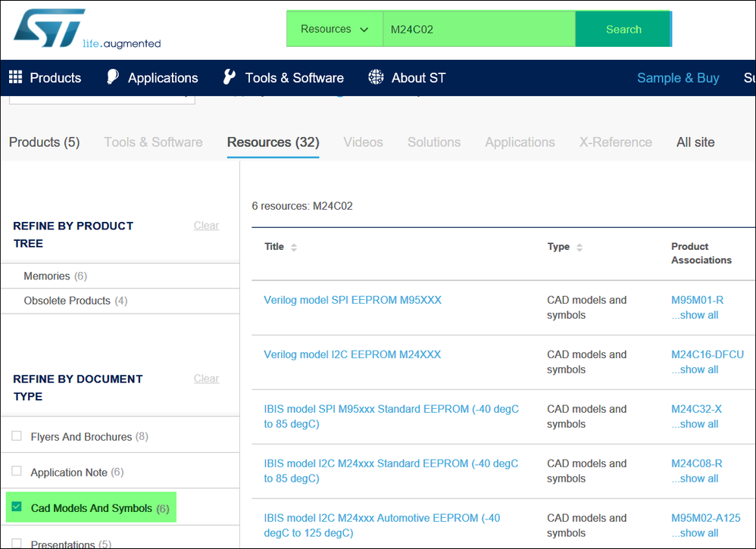Uncheck the Cad Models And Symbols checkbox
Viewport: 756px width, 549px height.
tap(17, 507)
